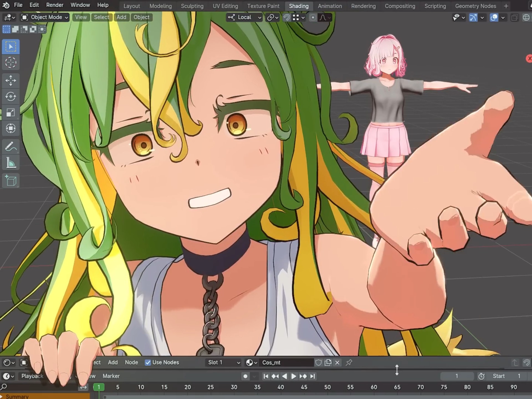532x399 pixels.
Task: Open the viewport visibility and selectability dropdown
Action: click(459, 17)
